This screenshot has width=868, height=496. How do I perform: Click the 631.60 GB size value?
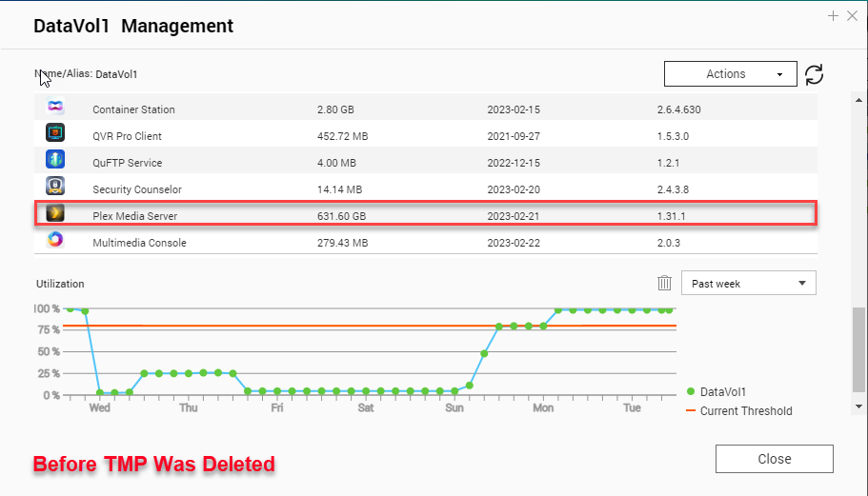click(341, 216)
